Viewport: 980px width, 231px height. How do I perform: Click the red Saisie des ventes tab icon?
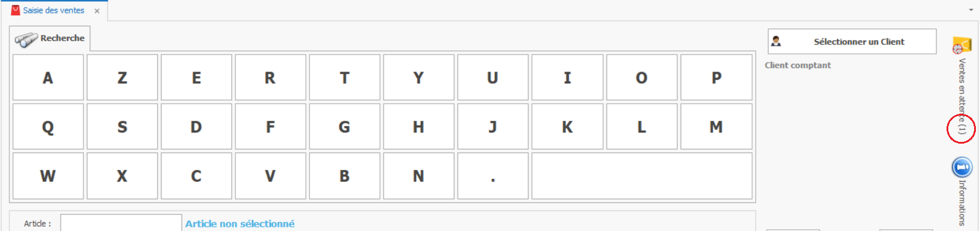[x=16, y=10]
